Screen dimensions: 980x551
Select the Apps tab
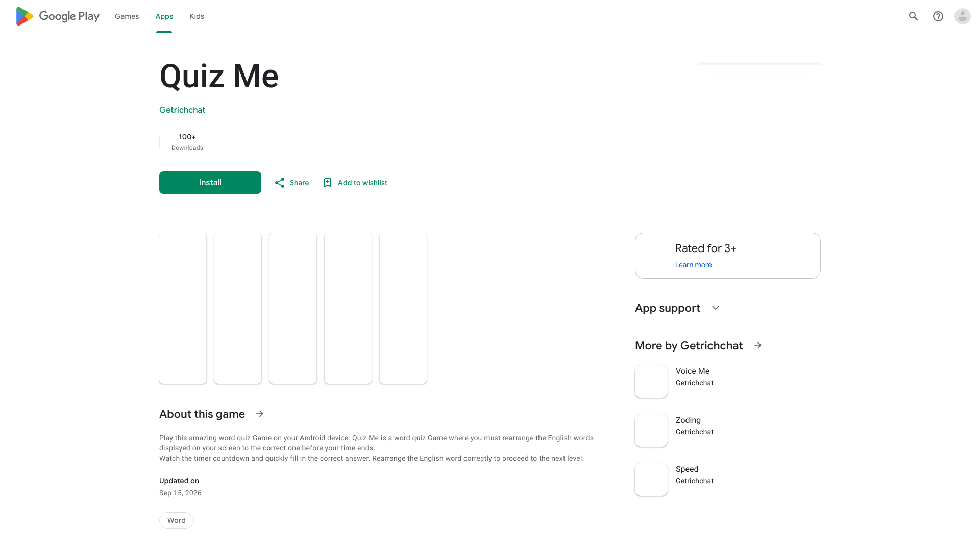pyautogui.click(x=164, y=16)
